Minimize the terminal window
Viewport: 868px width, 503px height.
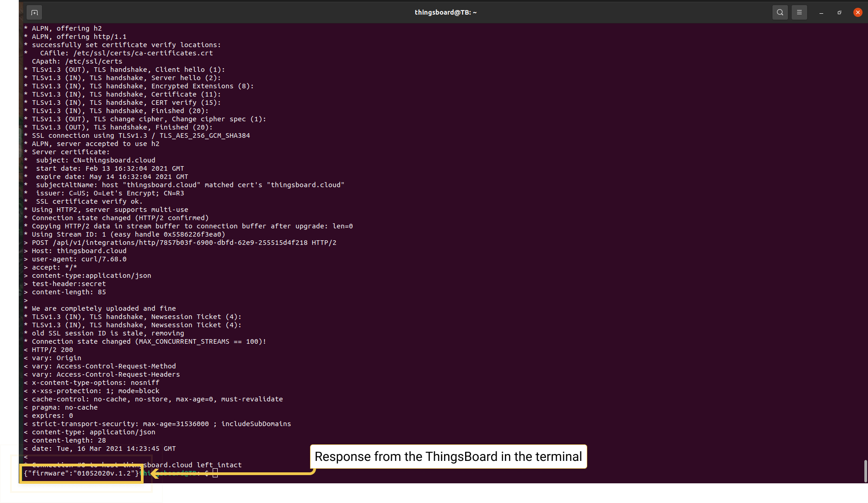[821, 13]
